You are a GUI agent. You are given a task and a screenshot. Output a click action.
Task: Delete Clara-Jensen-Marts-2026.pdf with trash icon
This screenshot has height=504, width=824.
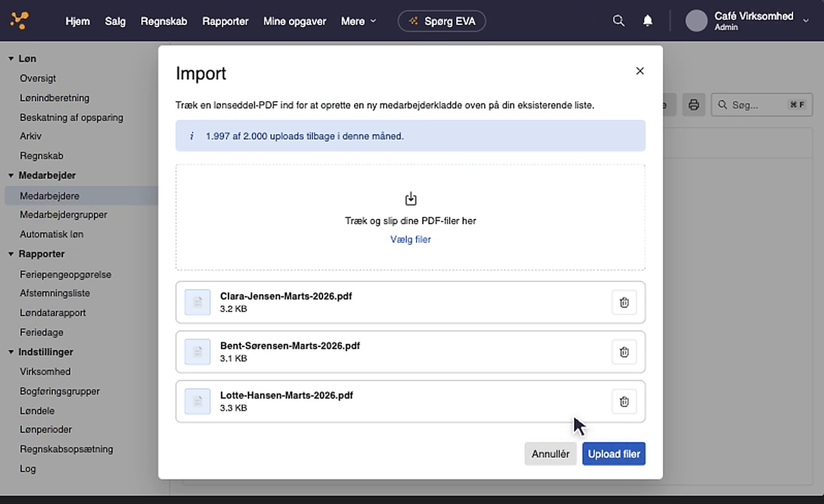pyautogui.click(x=624, y=303)
